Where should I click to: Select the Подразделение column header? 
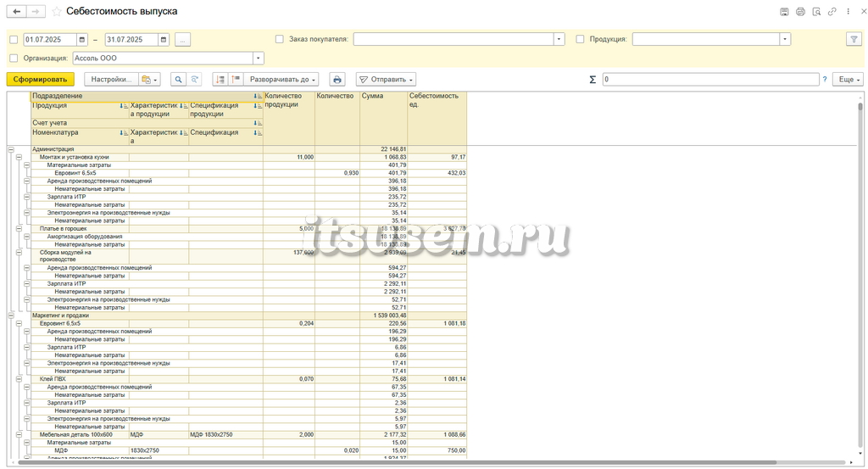click(147, 97)
